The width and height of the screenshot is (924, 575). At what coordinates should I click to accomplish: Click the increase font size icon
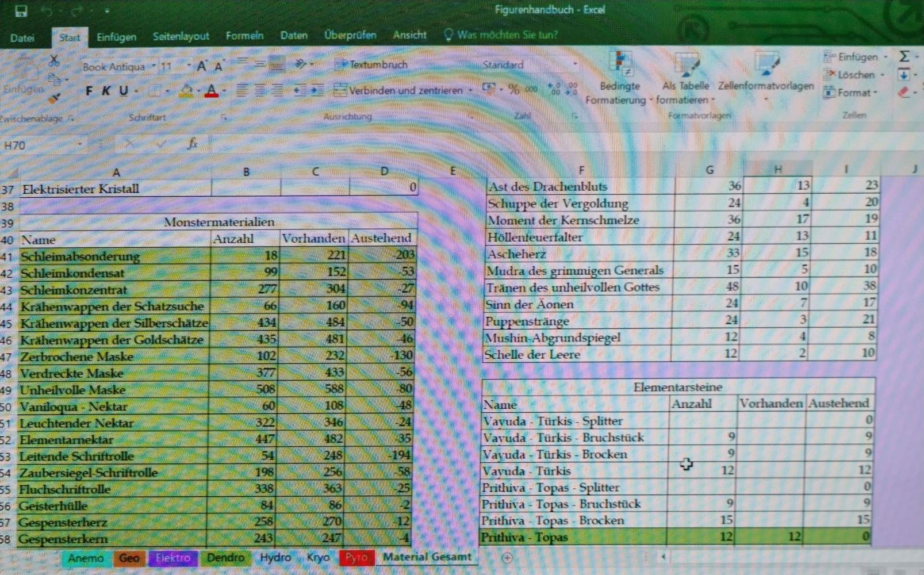[x=201, y=66]
